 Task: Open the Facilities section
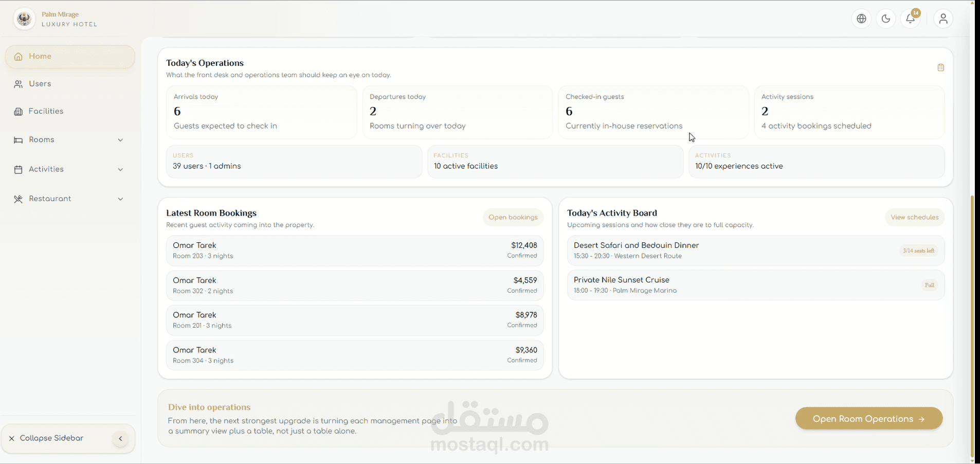click(70, 112)
